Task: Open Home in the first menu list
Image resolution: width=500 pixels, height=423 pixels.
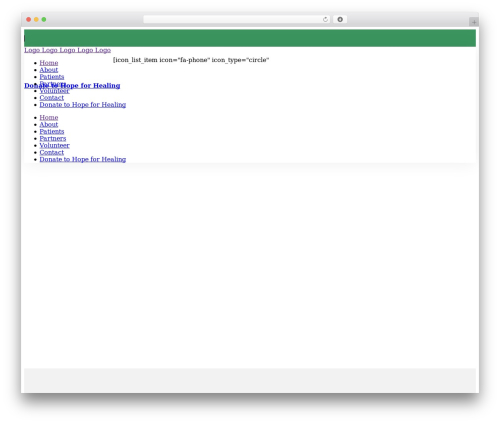Action: [49, 63]
